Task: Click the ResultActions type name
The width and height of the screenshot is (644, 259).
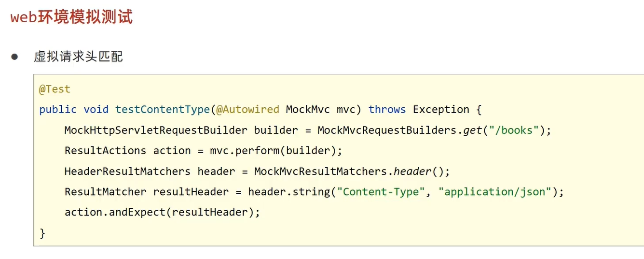Action: coord(105,151)
